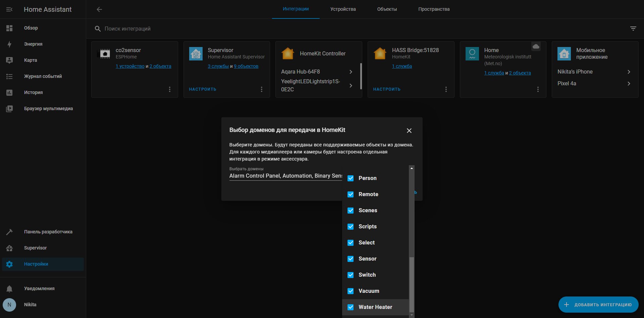Image resolution: width=644 pixels, height=318 pixels.
Task: Expand the Aqara Hub-64F8 entry chevron
Action: click(351, 72)
